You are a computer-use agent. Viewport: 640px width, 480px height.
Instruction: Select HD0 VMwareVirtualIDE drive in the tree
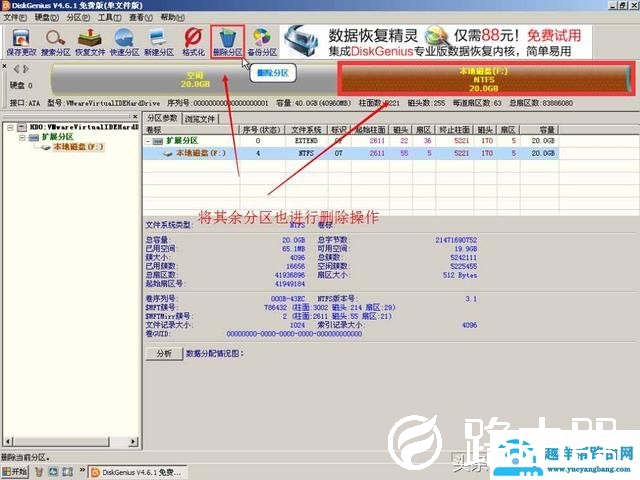pos(84,127)
